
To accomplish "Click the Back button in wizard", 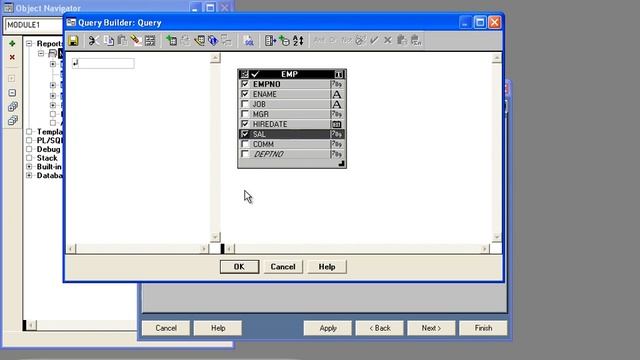I will (380, 328).
